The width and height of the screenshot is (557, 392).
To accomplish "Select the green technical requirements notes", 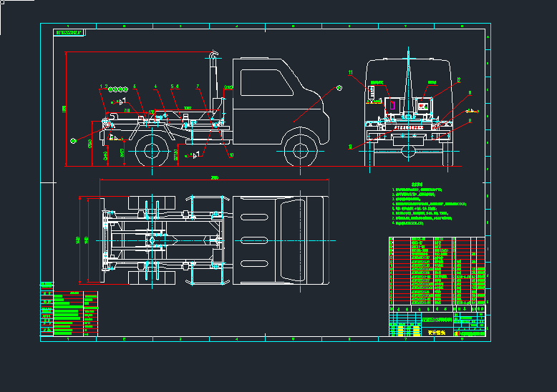I will 430,208.
